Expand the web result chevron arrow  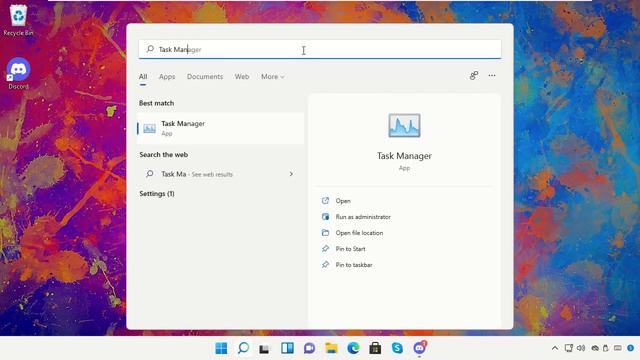pyautogui.click(x=291, y=174)
